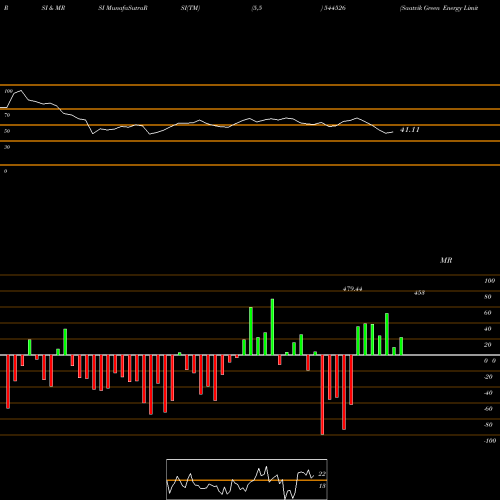This screenshot has width=500, height=500.
Task: Click the 479.44 value above bars
Action: pos(353,289)
